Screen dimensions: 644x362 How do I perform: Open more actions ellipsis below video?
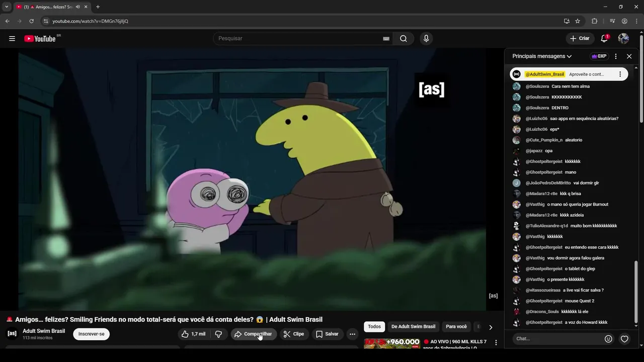click(352, 334)
